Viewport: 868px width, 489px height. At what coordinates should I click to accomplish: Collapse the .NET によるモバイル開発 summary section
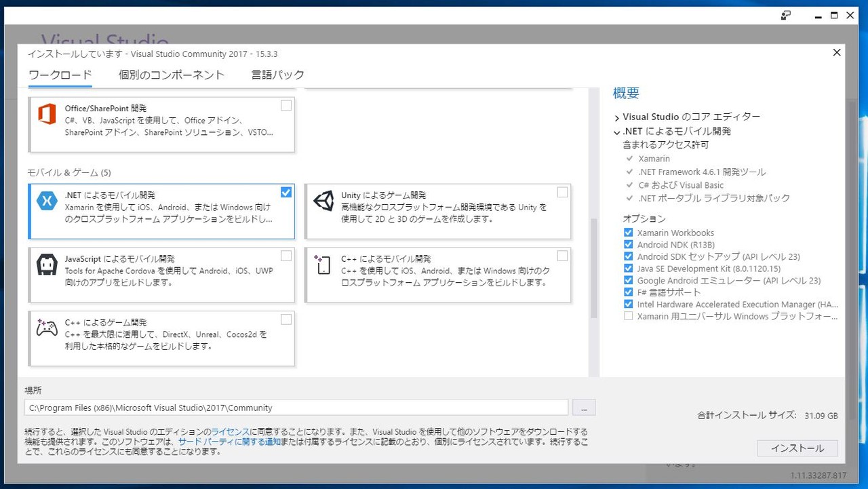pyautogui.click(x=617, y=132)
